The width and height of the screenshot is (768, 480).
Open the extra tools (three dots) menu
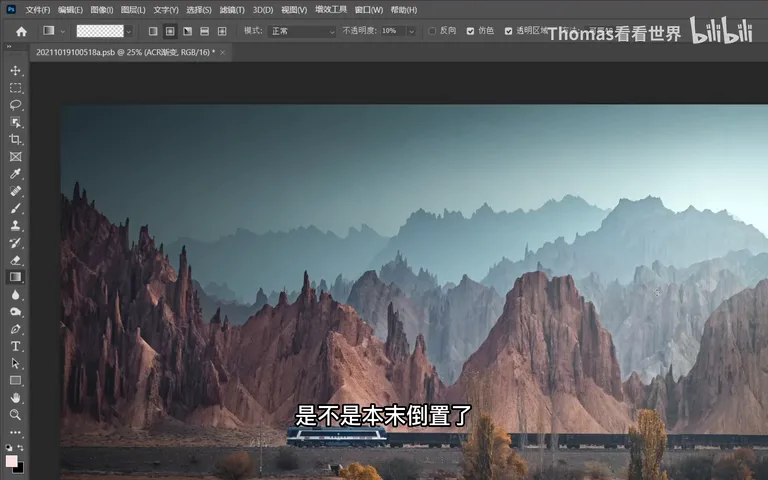15,432
